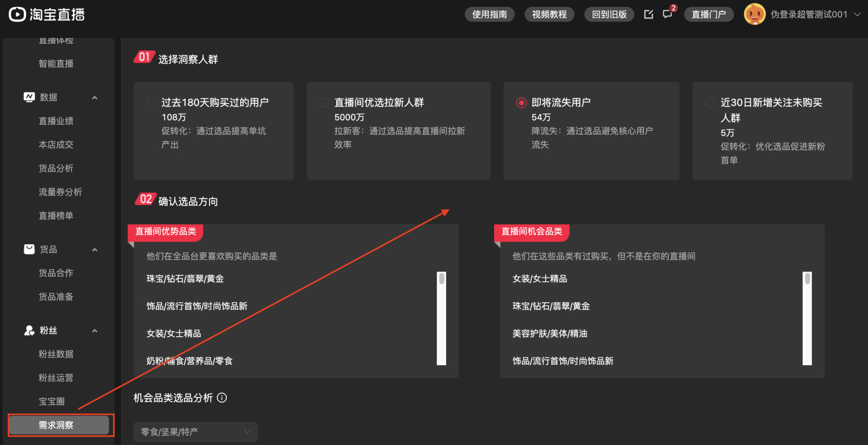This screenshot has width=868, height=445.
Task: Click the scrollbar in 直播间优势品类 list
Action: coord(442,317)
